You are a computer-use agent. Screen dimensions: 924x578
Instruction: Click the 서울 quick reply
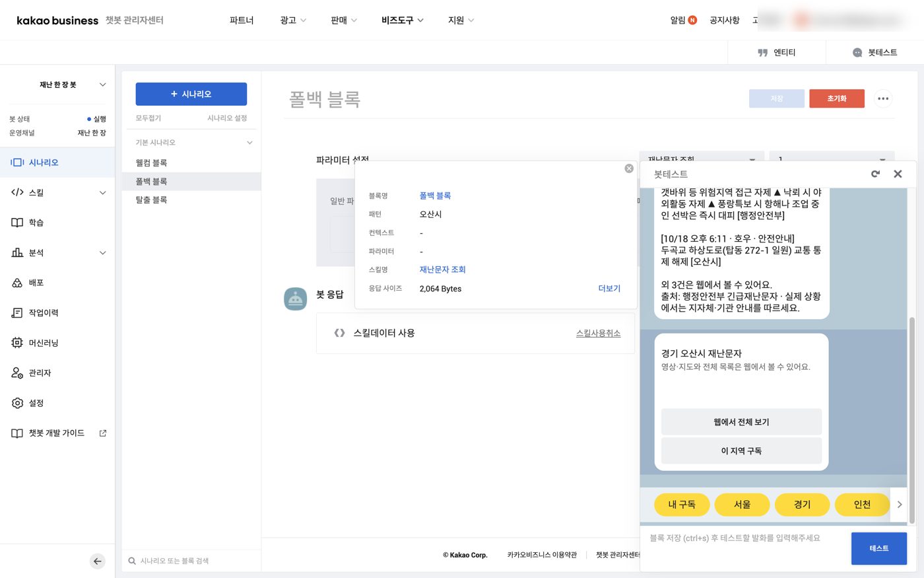(x=742, y=505)
